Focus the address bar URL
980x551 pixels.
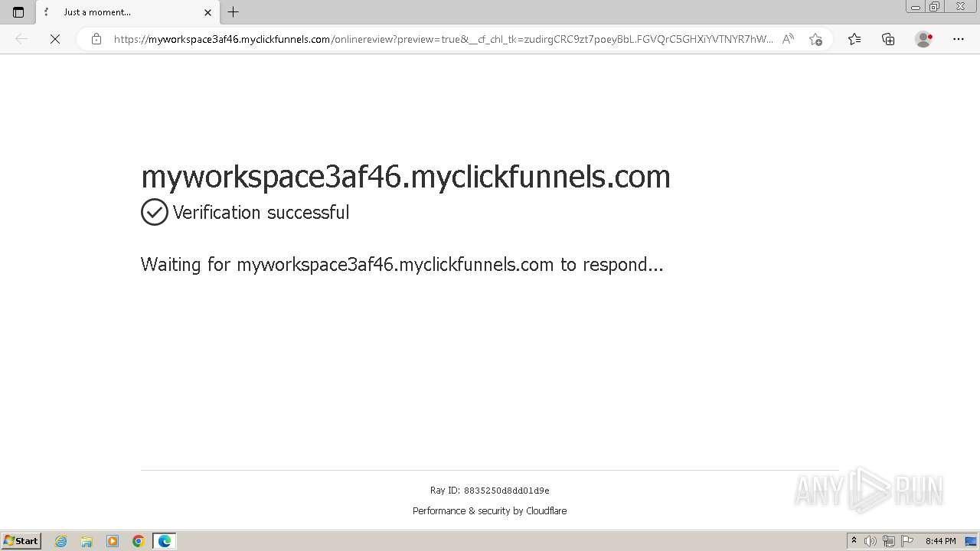443,39
